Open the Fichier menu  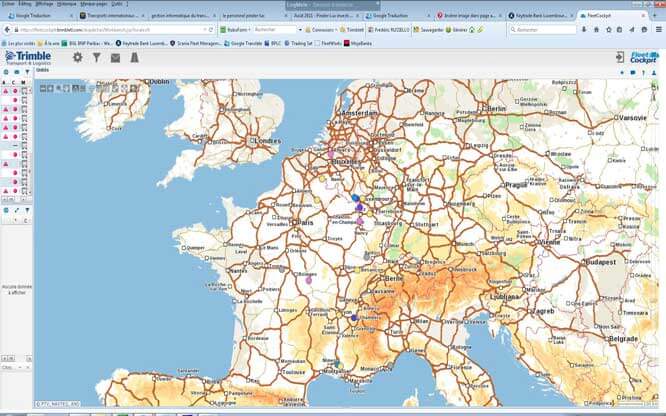8,4
